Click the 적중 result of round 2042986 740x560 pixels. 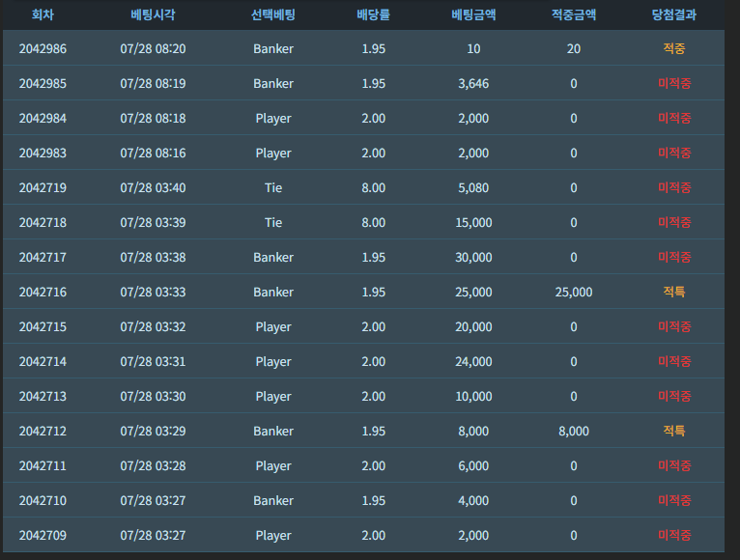pyautogui.click(x=674, y=48)
